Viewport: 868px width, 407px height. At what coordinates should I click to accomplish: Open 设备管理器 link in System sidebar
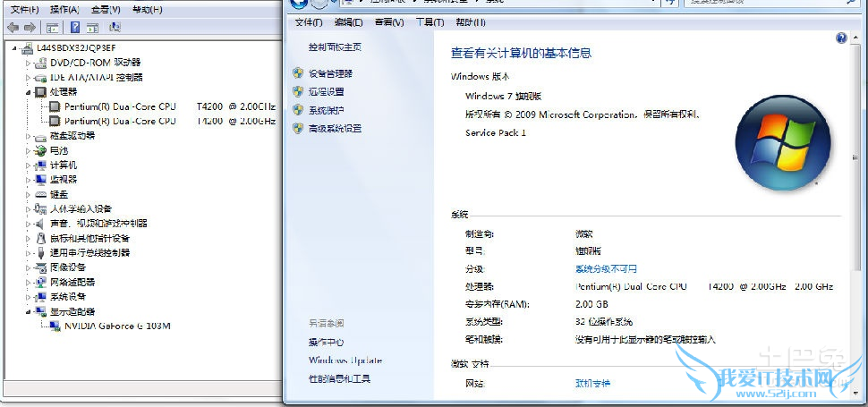[330, 73]
